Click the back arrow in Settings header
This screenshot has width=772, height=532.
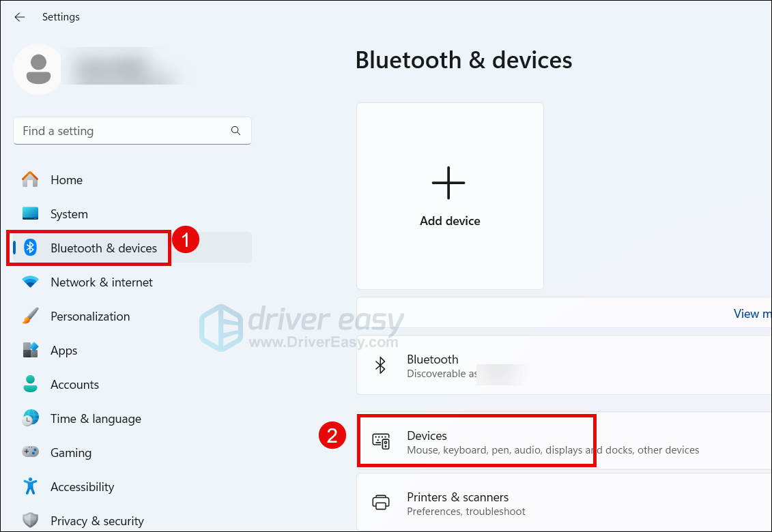click(20, 17)
